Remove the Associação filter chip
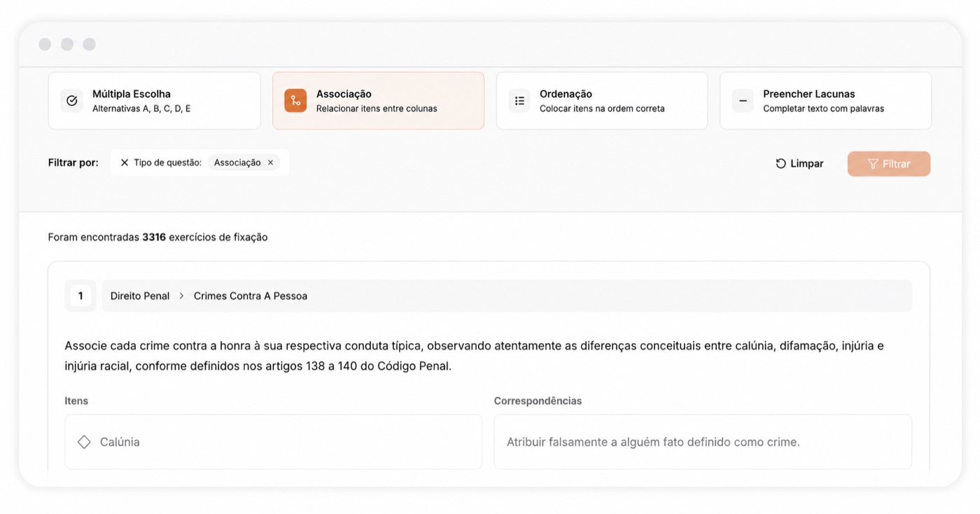Viewport: 980px width, 514px height. click(x=270, y=162)
